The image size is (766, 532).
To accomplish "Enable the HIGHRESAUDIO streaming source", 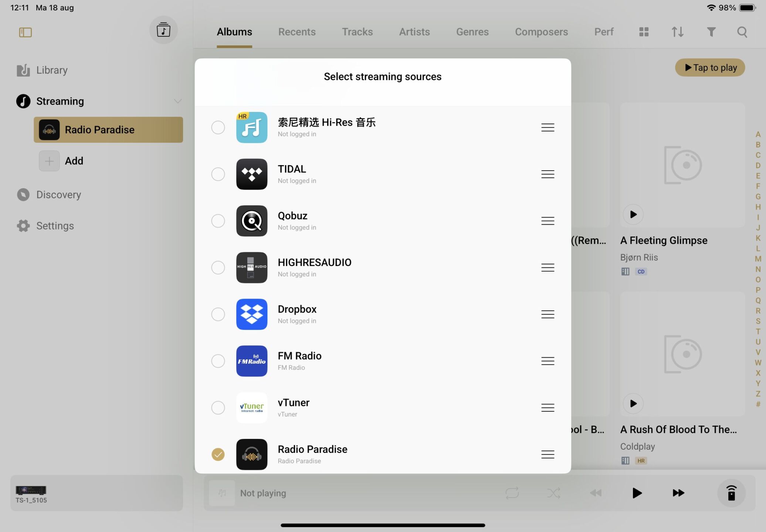I will (x=218, y=267).
